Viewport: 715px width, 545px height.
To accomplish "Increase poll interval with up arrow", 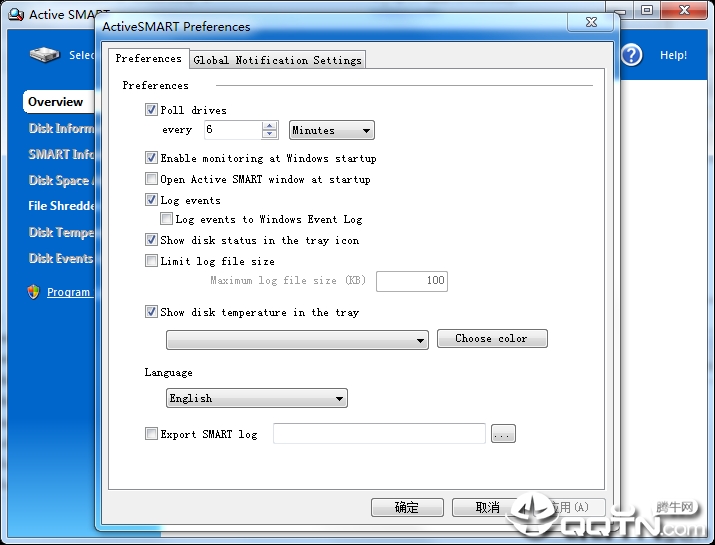I will click(269, 125).
